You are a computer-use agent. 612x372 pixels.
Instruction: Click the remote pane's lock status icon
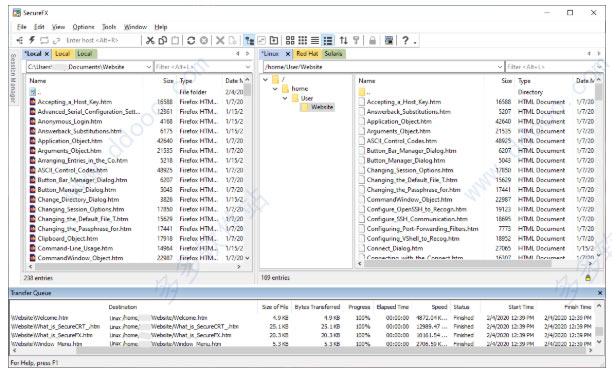588,278
